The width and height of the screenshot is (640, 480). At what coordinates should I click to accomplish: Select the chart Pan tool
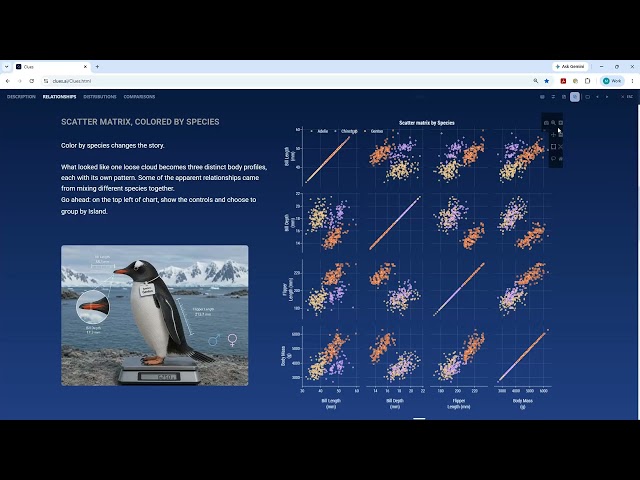pos(553,134)
